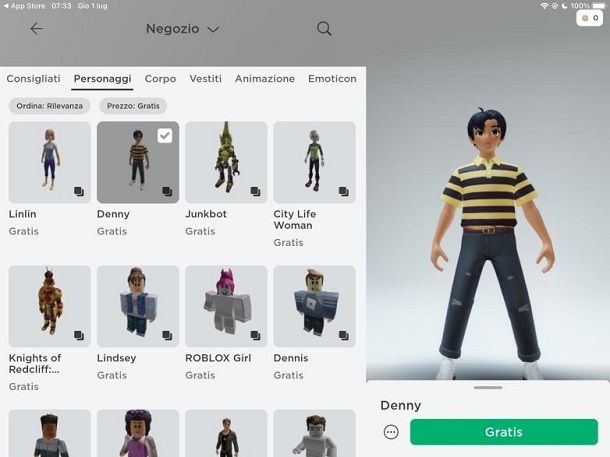Open the Corpo tab
The width and height of the screenshot is (610, 457).
[x=160, y=79]
